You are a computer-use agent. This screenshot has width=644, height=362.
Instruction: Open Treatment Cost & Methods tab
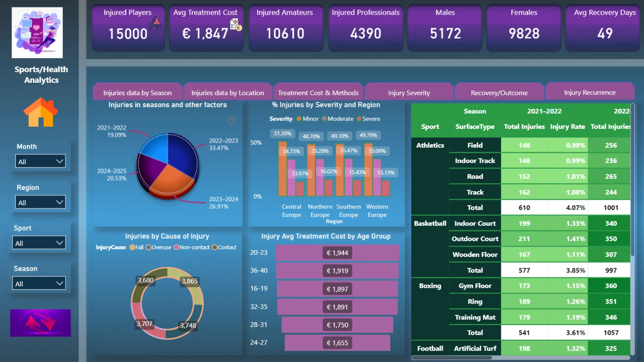(x=318, y=93)
